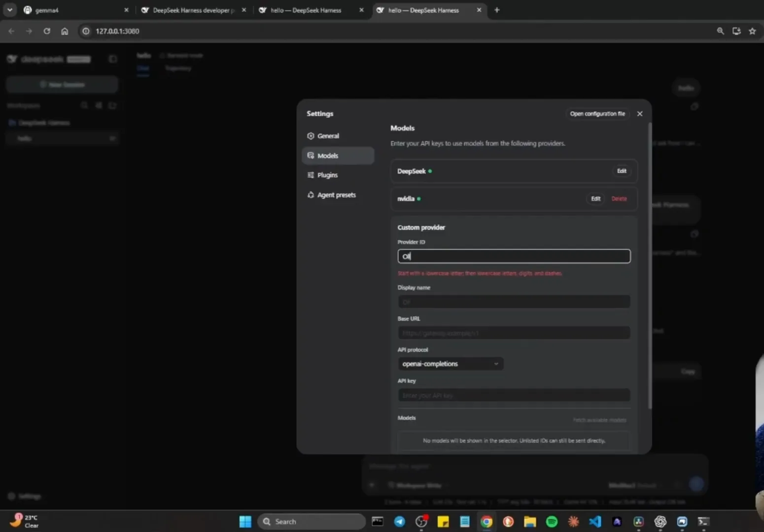Open Settings link at sidebar bottom
This screenshot has width=764, height=532.
(25, 497)
